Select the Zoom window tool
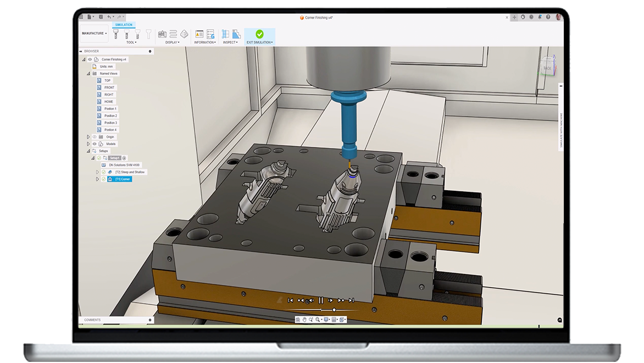 pyautogui.click(x=311, y=320)
